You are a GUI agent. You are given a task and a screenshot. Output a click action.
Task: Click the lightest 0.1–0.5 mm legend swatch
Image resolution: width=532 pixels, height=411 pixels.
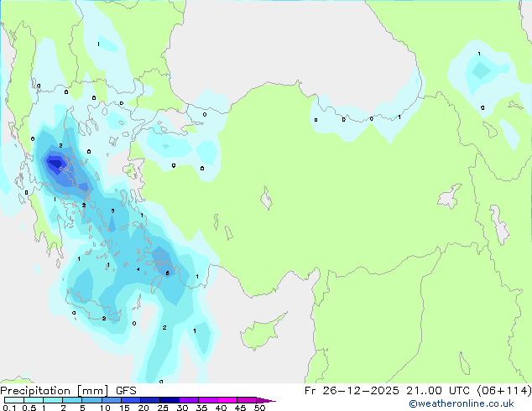14,400
